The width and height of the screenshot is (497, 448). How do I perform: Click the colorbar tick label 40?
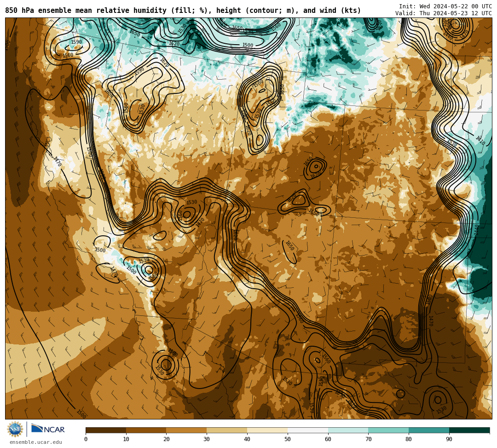coord(247,439)
